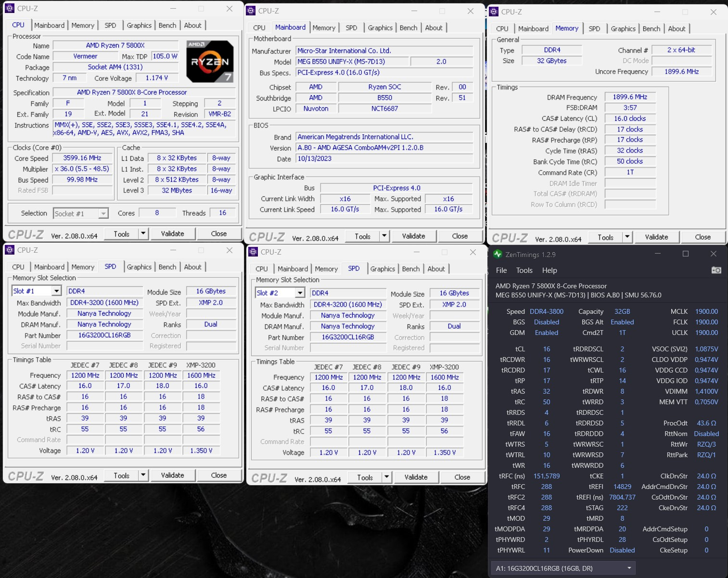Switch to Mainboard tab in the CPU window
The image size is (728, 578).
point(49,25)
